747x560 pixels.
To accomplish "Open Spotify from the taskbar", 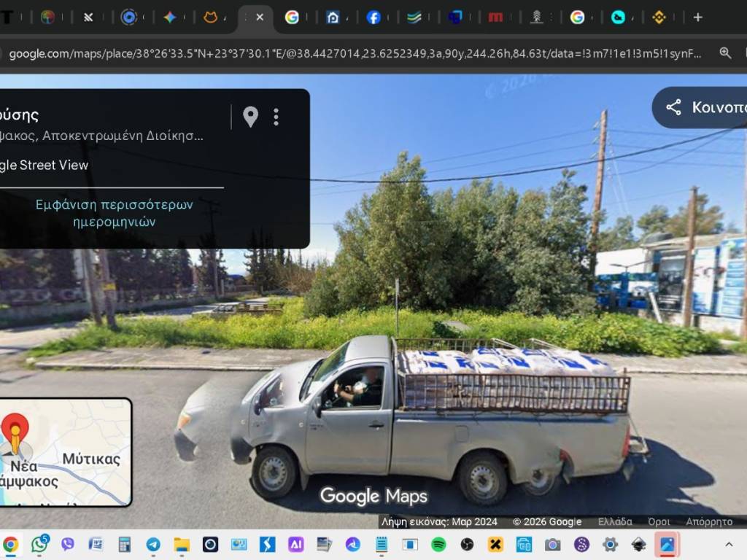I will (x=438, y=544).
